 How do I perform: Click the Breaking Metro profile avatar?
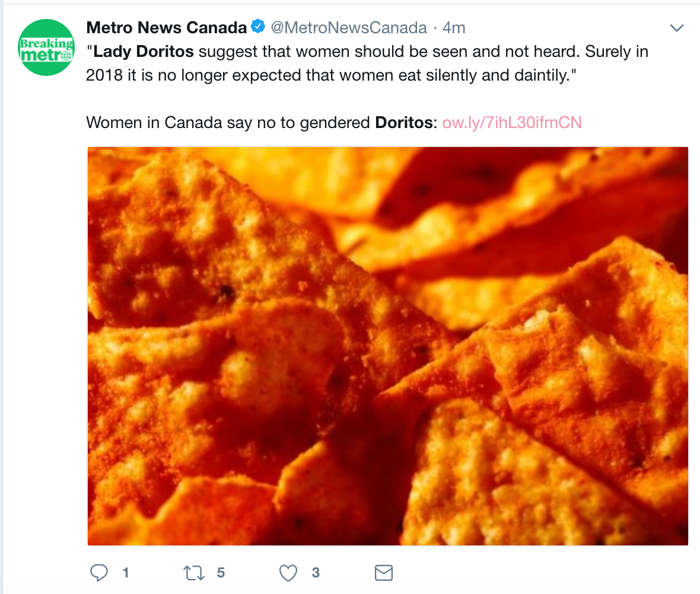46,48
